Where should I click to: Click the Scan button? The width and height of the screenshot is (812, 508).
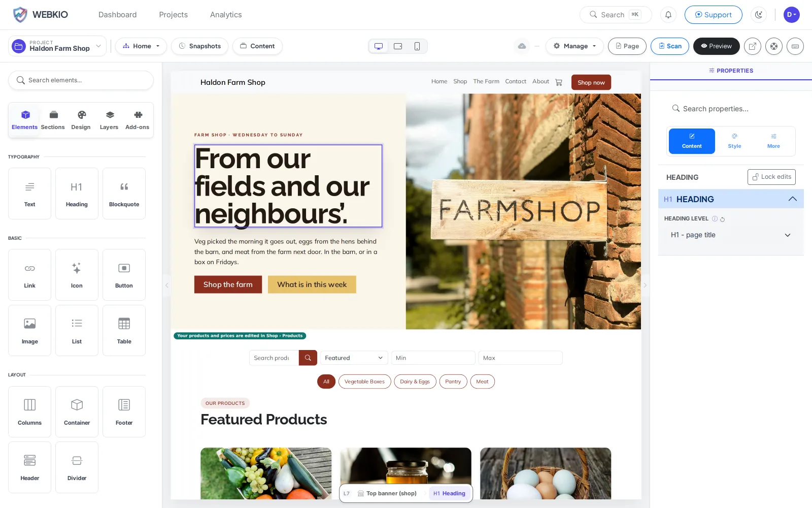[670, 46]
